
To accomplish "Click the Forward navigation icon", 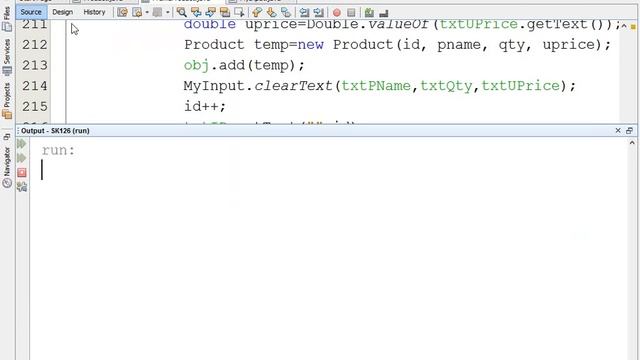I will click(157, 12).
